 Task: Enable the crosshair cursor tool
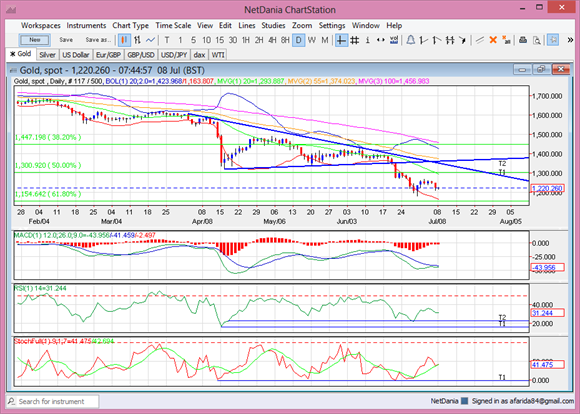[x=341, y=40]
